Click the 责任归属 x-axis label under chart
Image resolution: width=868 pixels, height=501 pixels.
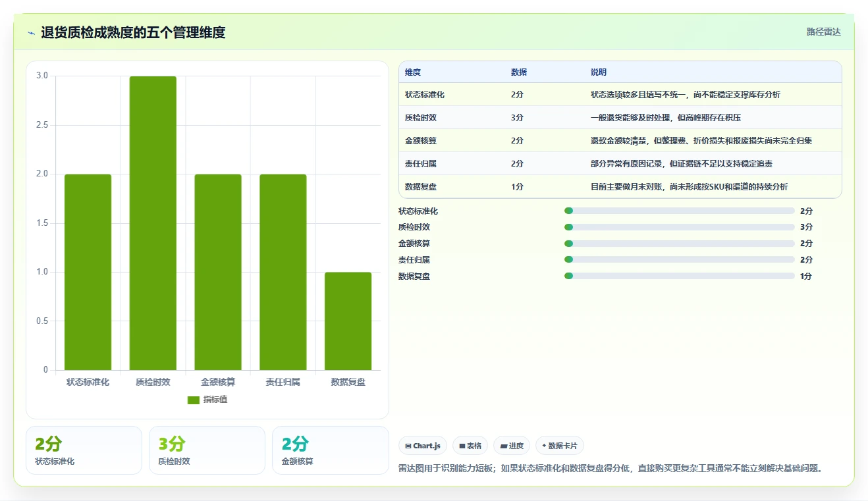coord(283,382)
